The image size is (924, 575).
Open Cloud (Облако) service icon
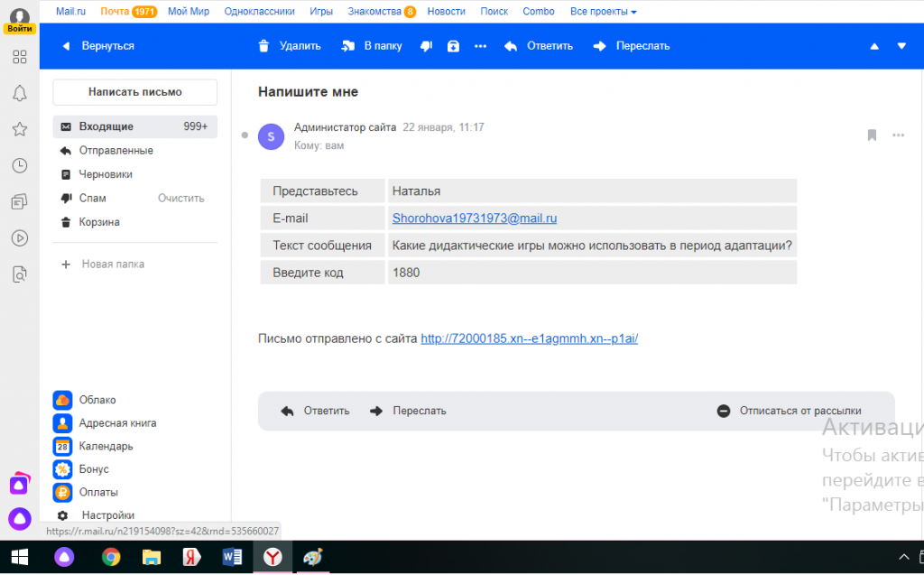(62, 400)
